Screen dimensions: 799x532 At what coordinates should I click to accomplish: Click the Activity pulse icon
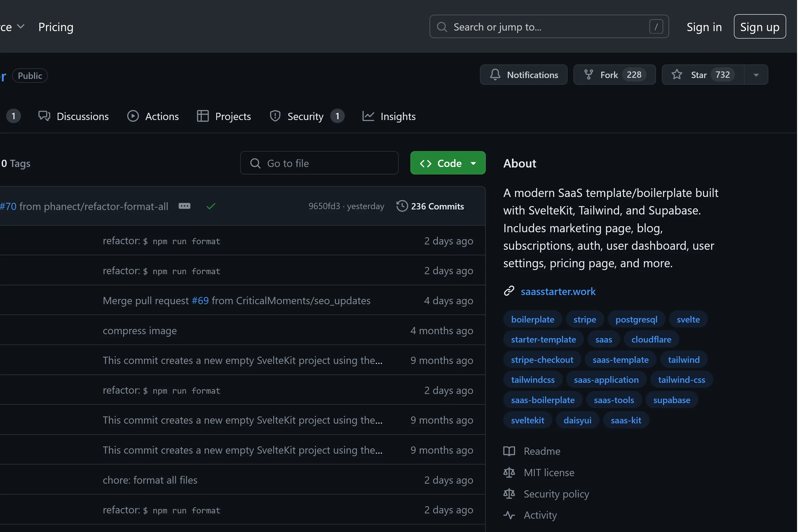[509, 515]
